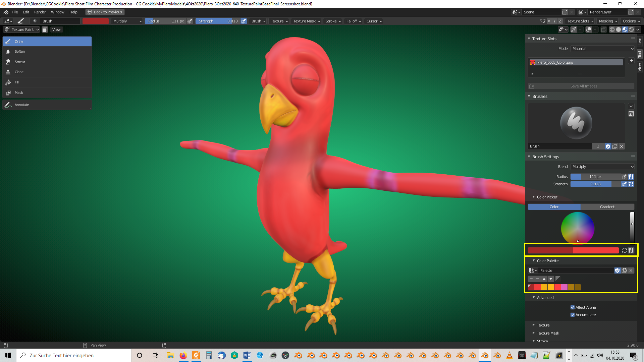Click Back to Previous button
The image size is (644, 362).
pyautogui.click(x=105, y=12)
